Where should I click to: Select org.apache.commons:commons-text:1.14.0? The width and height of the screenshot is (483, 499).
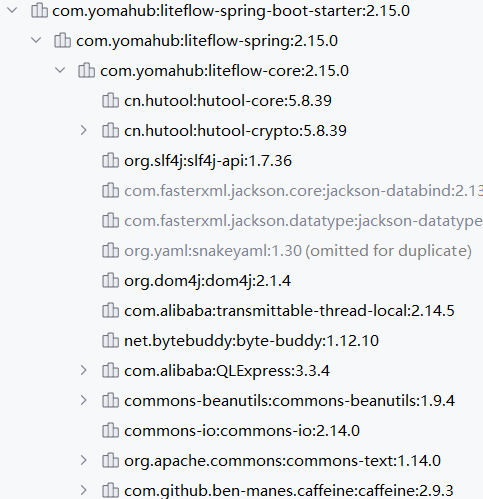pyautogui.click(x=283, y=461)
